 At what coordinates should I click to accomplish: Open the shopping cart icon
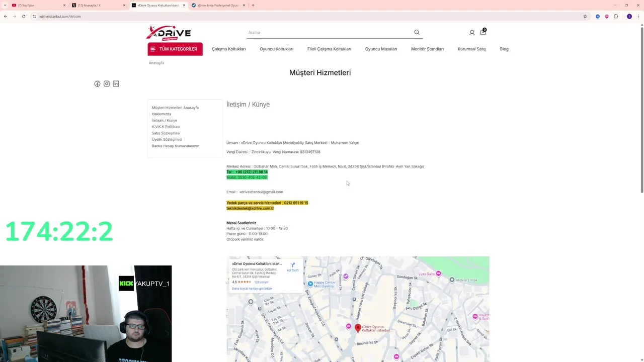(483, 32)
